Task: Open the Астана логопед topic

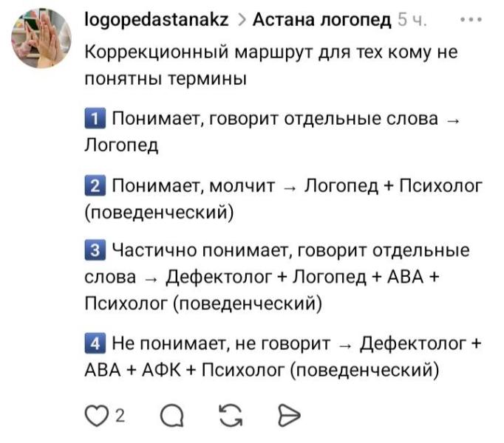Action: tap(322, 20)
